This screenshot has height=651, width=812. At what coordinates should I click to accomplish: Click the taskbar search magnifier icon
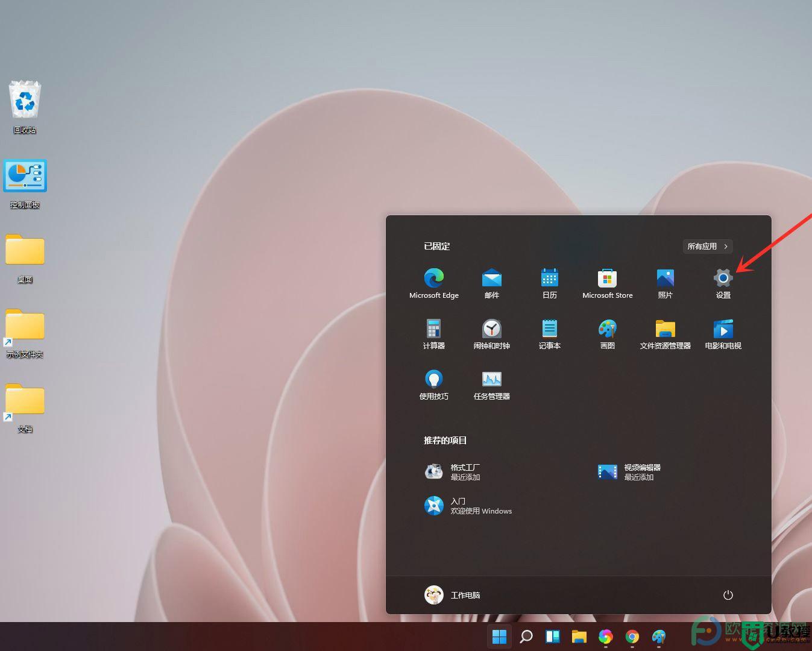click(526, 637)
